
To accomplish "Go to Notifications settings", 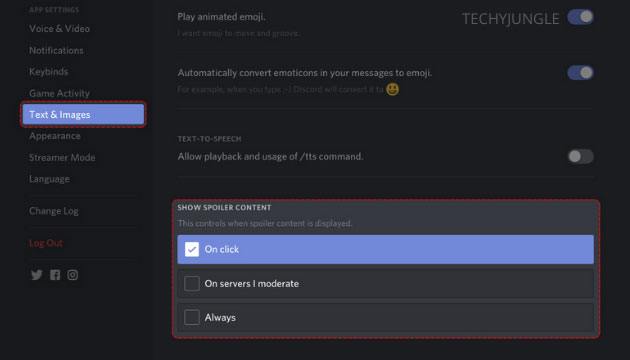I will [57, 50].
